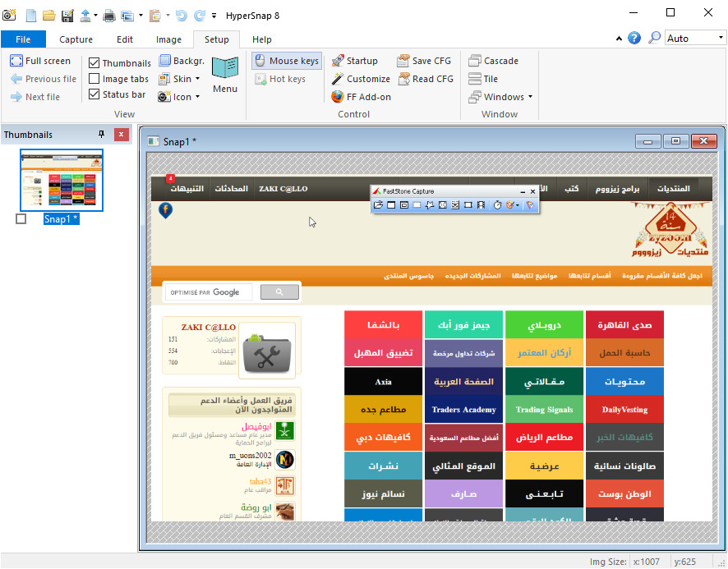
Task: Click Save CFG
Action: point(424,61)
